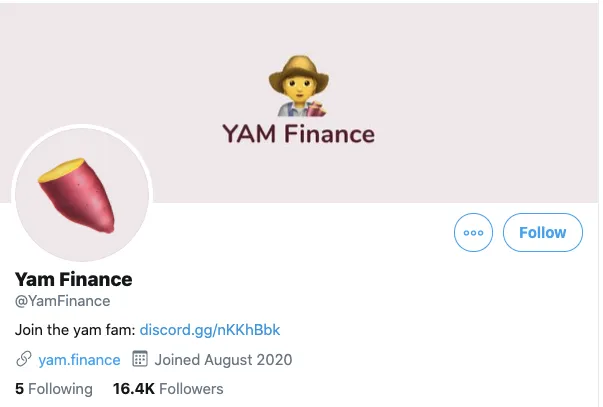The height and width of the screenshot is (407, 603).
Task: Click the word YAM in banner title
Action: 249,134
